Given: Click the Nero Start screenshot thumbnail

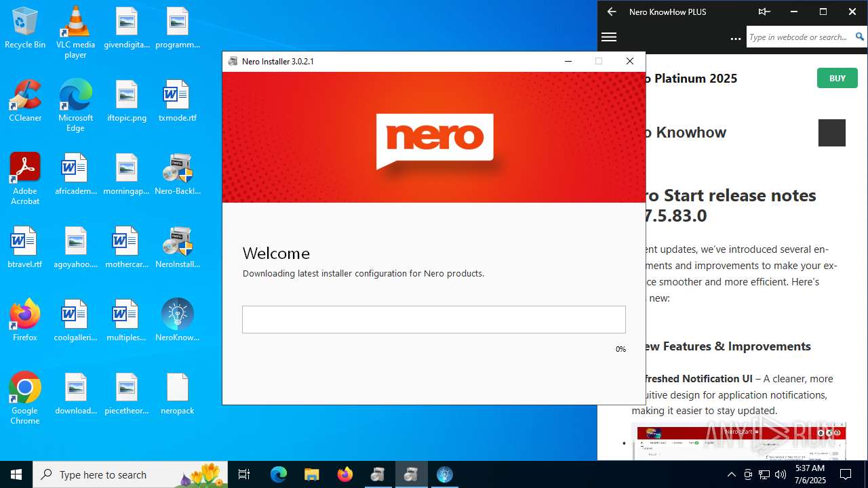Looking at the screenshot, I should pyautogui.click(x=739, y=442).
